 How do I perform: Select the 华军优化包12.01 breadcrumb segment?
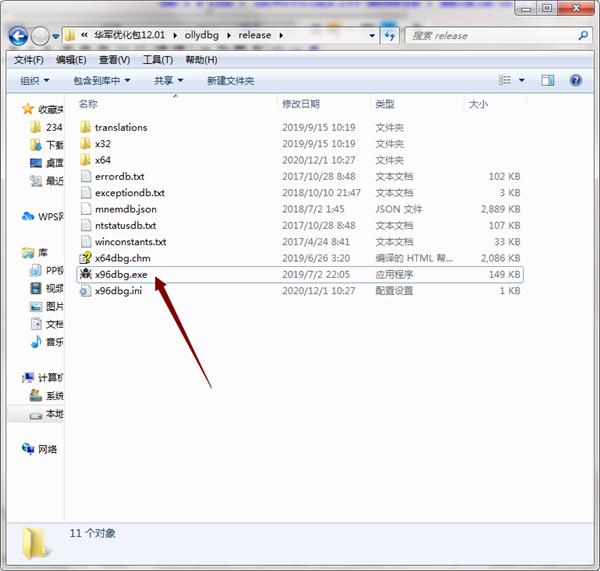129,35
